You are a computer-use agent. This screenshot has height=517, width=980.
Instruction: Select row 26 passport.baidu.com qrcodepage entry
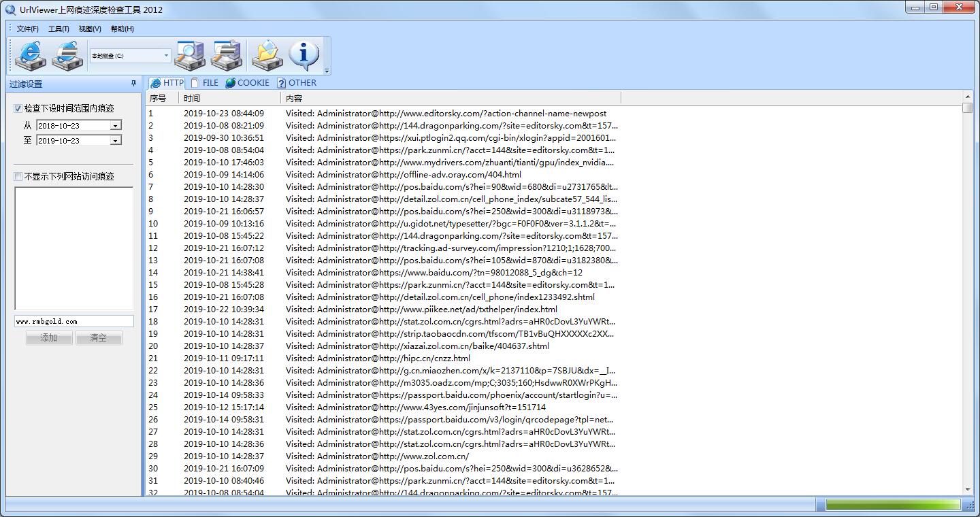tap(382, 420)
